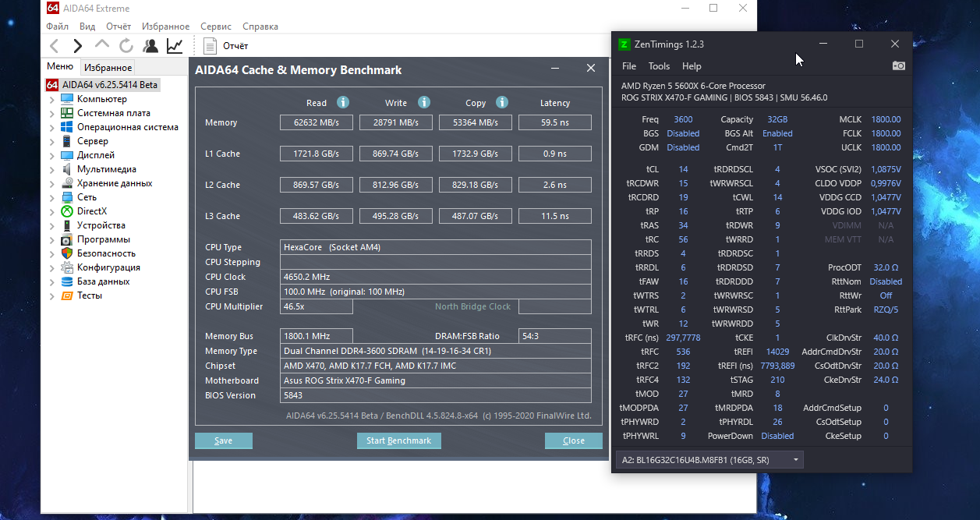Click the L3 Cache Write 495.28 GB/s value
This screenshot has height=520, width=980.
tap(396, 216)
